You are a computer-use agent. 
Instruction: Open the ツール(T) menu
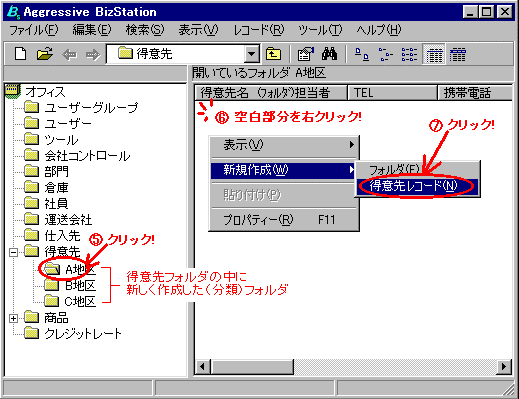click(320, 30)
